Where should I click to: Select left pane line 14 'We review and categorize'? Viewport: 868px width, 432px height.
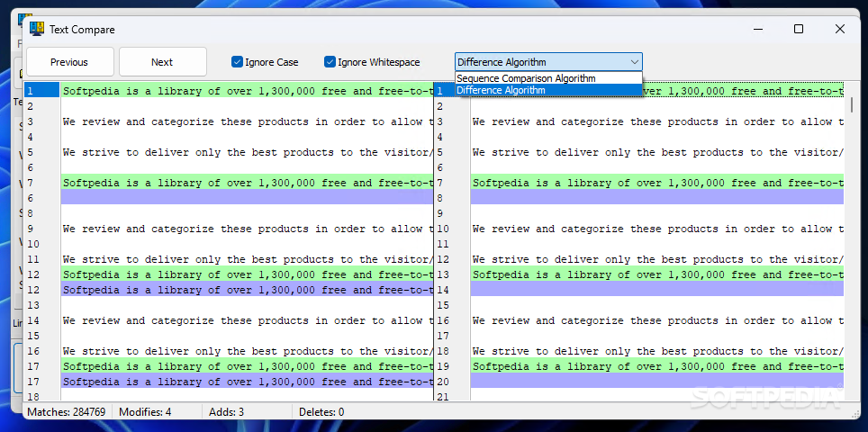[x=247, y=320]
